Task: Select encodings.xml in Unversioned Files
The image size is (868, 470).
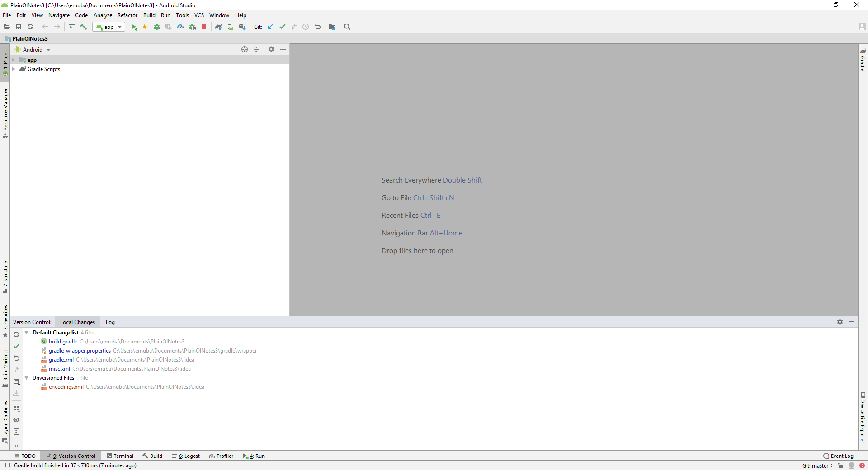Action: tap(66, 387)
